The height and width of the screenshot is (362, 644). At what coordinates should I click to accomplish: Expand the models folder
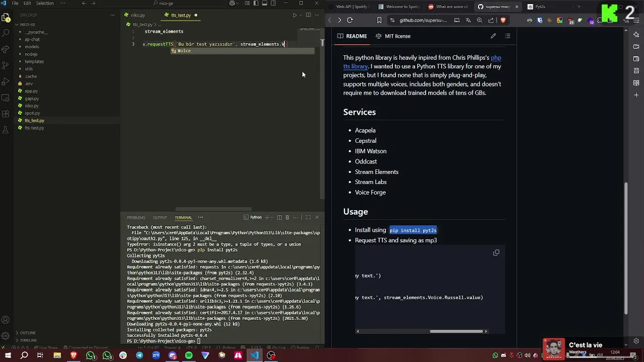tap(32, 47)
